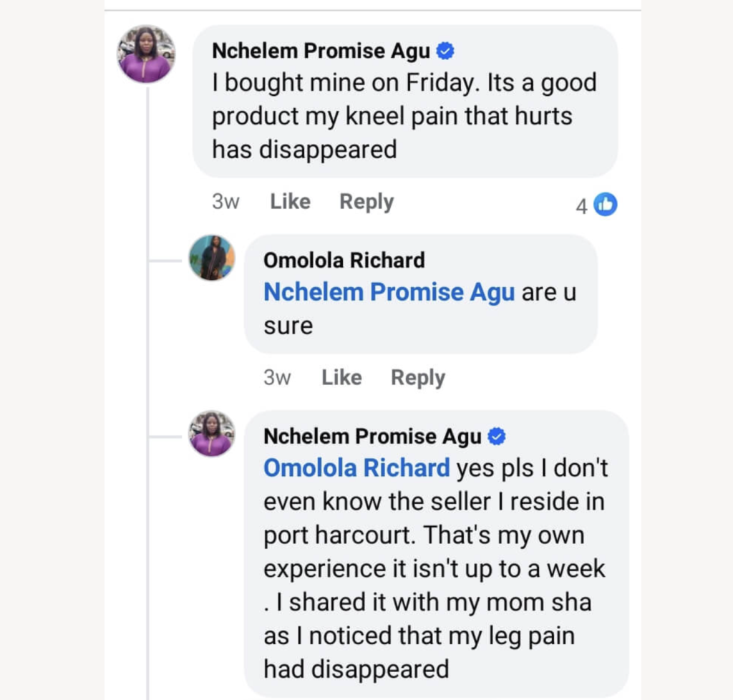The height and width of the screenshot is (700, 733).
Task: Click the 3w timestamp under Omolola's reply
Action: click(x=277, y=377)
